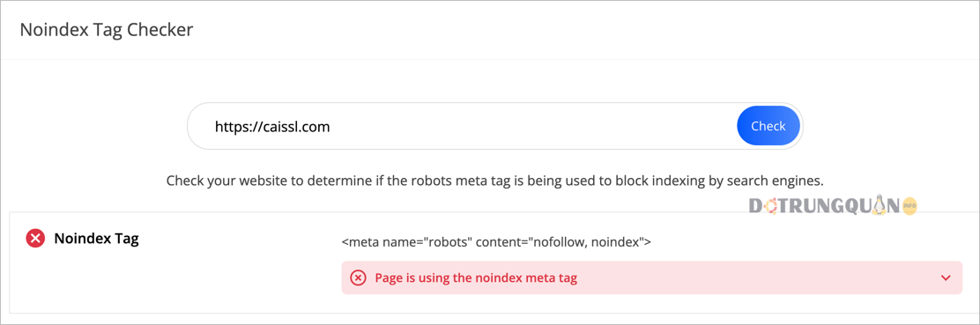The width and height of the screenshot is (980, 325).
Task: Click the meta robots code snippet
Action: (497, 241)
